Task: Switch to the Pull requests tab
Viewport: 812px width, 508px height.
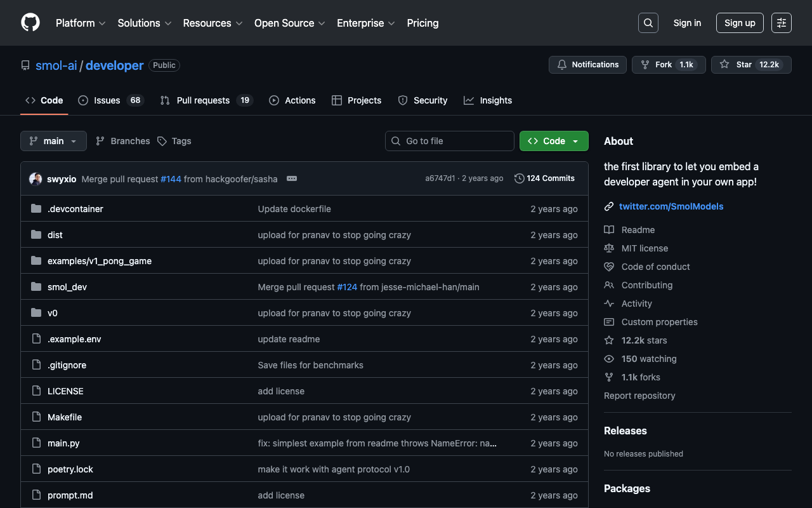Action: tap(206, 100)
